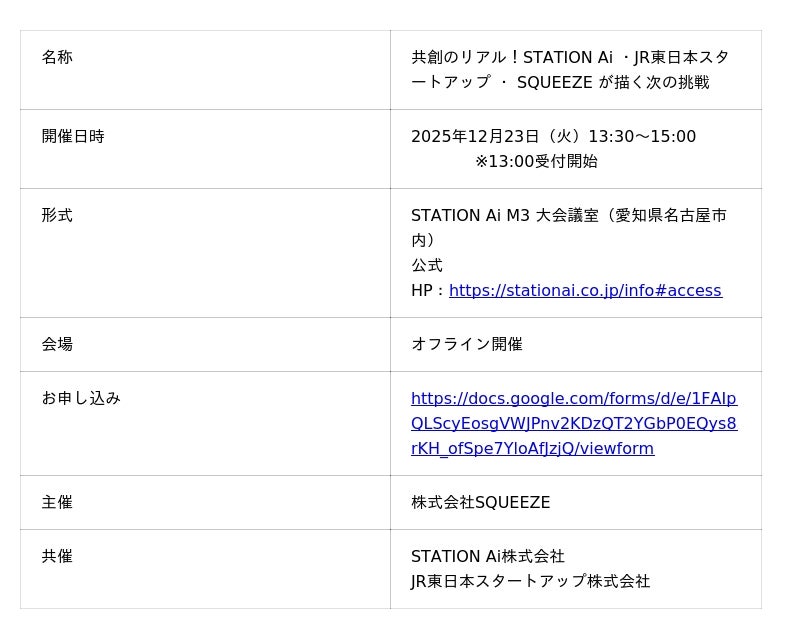Click the 開催日時 row label
The width and height of the screenshot is (800, 639).
(x=73, y=137)
